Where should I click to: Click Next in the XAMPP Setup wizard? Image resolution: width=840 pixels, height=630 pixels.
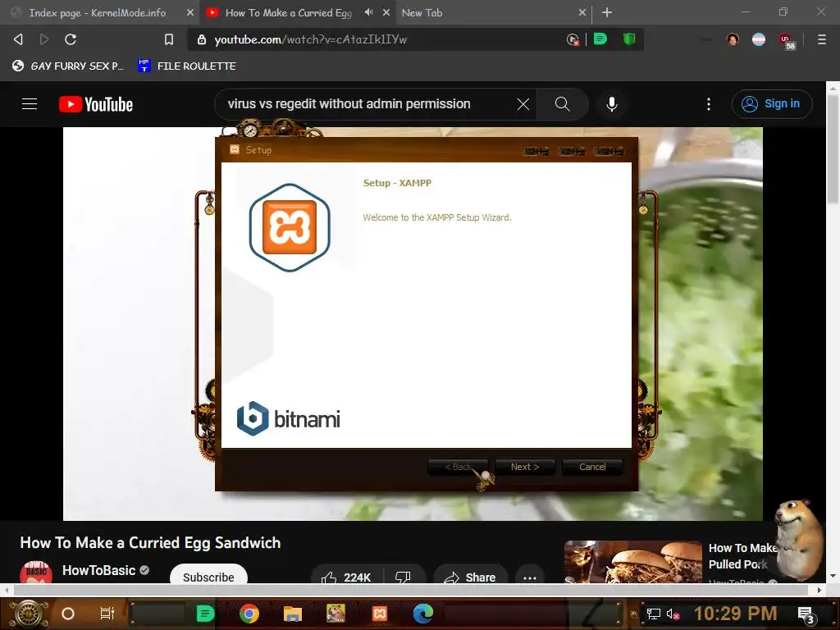pos(525,467)
